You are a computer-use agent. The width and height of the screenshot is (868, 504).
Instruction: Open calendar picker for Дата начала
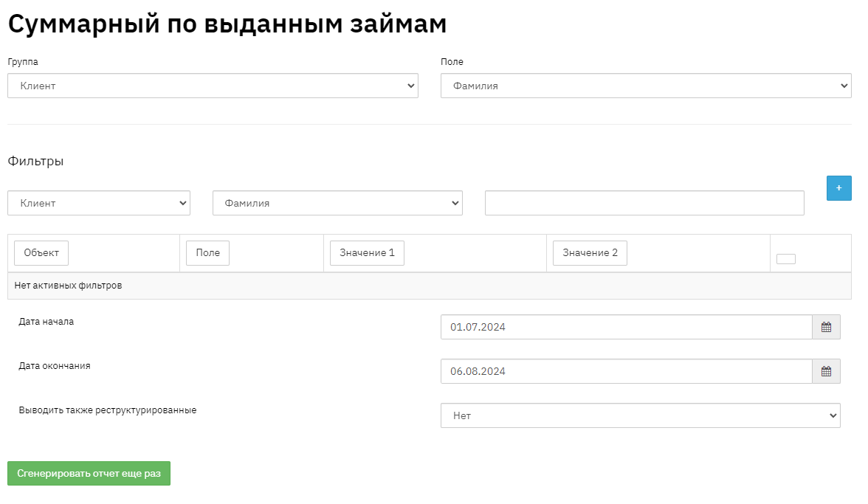pos(826,327)
